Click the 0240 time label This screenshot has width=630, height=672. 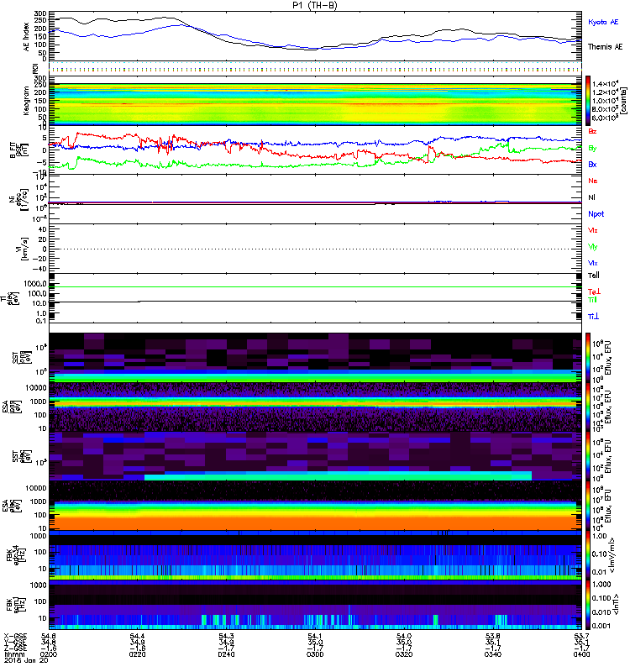tap(226, 654)
